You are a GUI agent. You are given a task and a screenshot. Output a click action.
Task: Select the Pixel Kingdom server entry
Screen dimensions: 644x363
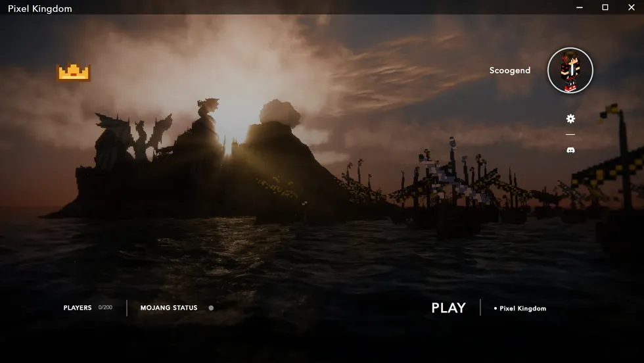tap(520, 308)
